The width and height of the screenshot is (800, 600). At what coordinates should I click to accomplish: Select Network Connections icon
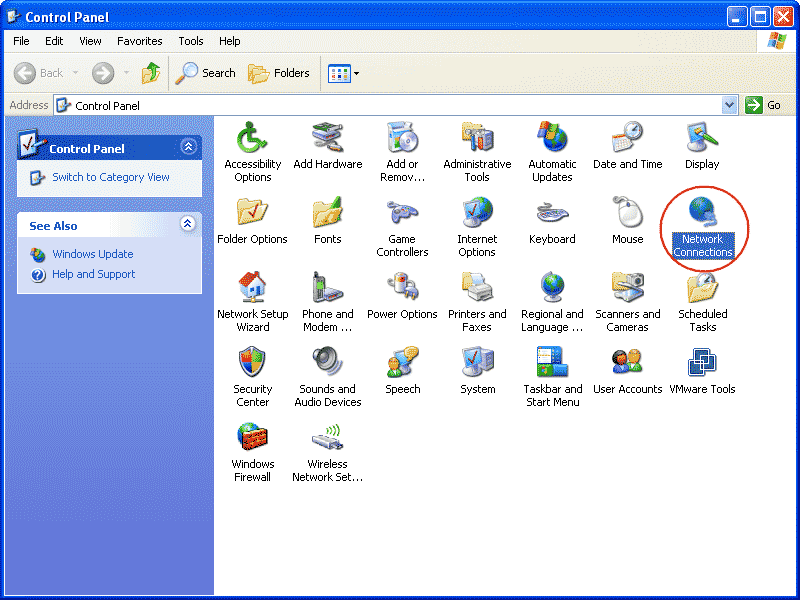pyautogui.click(x=703, y=227)
